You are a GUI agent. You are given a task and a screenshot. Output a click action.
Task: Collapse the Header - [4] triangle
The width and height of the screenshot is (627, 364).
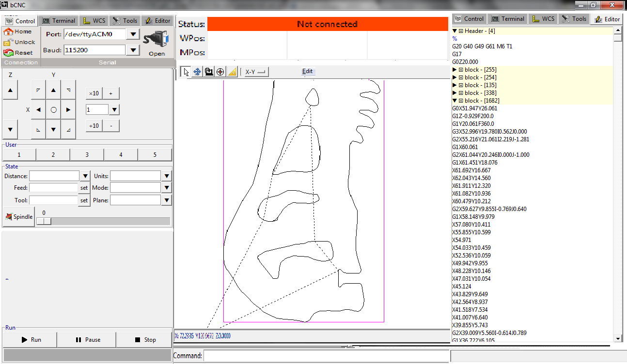[455, 31]
